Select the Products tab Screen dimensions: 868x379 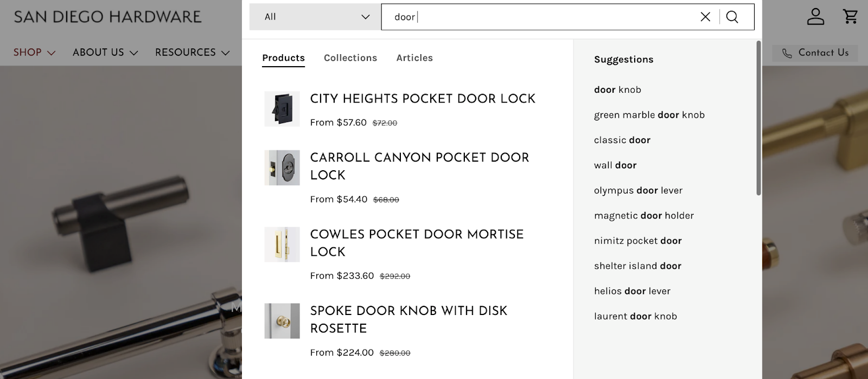283,58
